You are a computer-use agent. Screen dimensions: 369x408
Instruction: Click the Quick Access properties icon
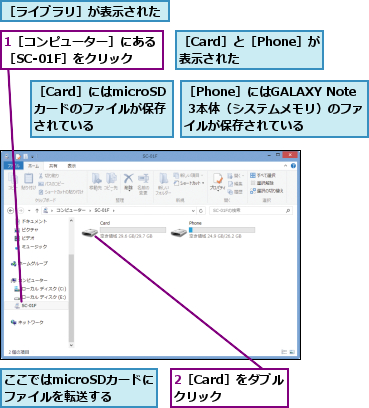(18, 156)
